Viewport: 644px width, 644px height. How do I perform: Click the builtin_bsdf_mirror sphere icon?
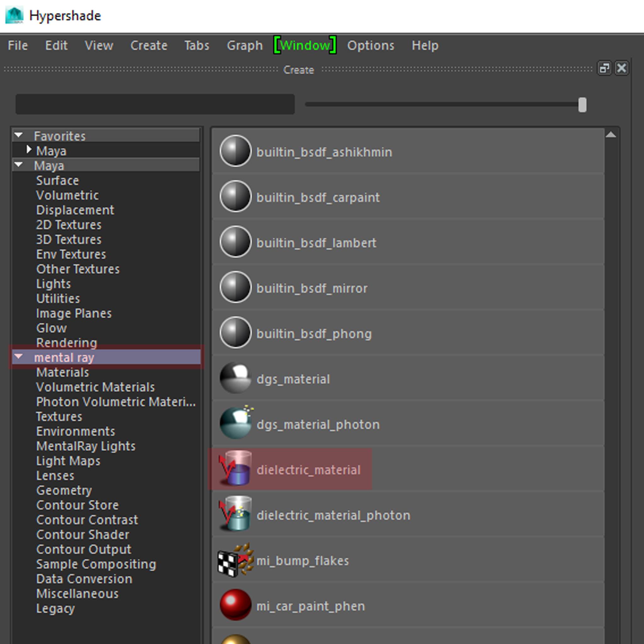click(235, 287)
